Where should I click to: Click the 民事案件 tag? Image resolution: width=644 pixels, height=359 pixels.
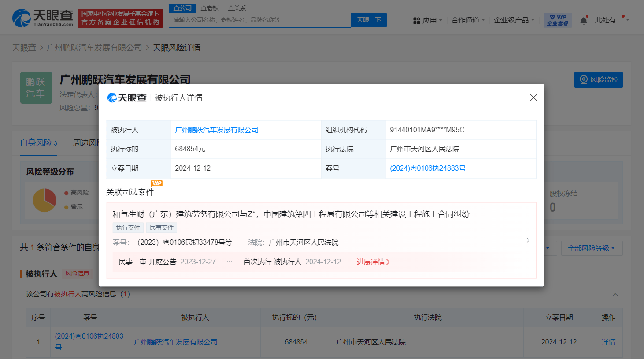162,228
